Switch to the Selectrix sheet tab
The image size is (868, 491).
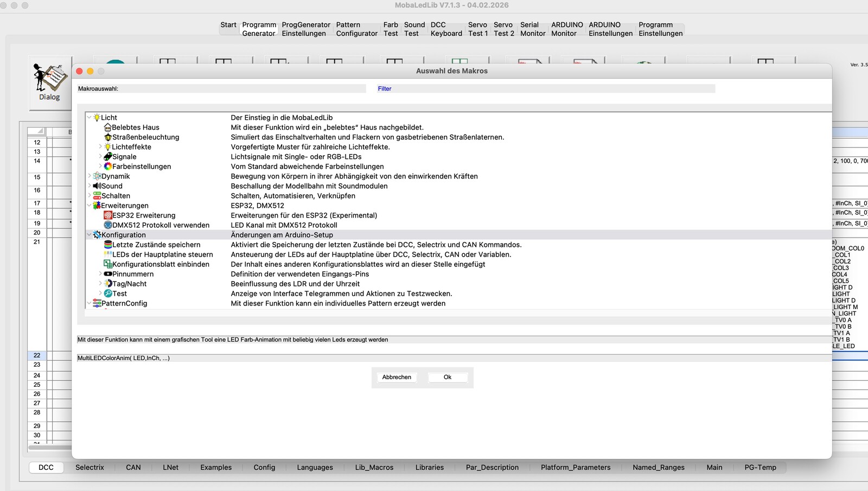point(90,467)
